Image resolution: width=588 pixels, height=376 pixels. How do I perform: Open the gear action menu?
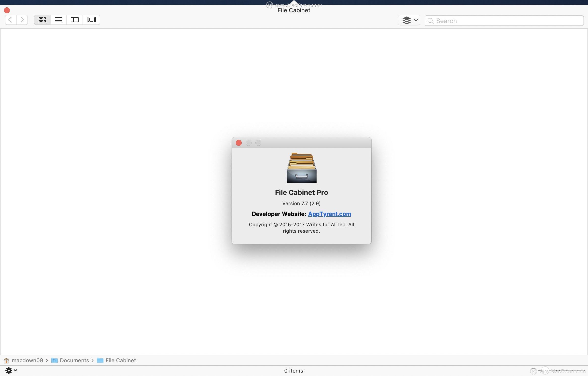(x=11, y=371)
